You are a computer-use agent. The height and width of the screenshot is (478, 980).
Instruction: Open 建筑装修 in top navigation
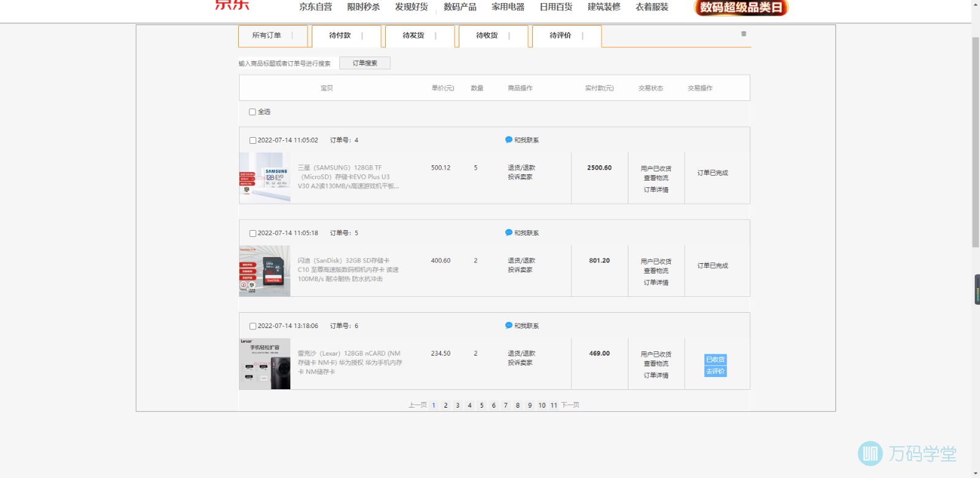point(604,7)
